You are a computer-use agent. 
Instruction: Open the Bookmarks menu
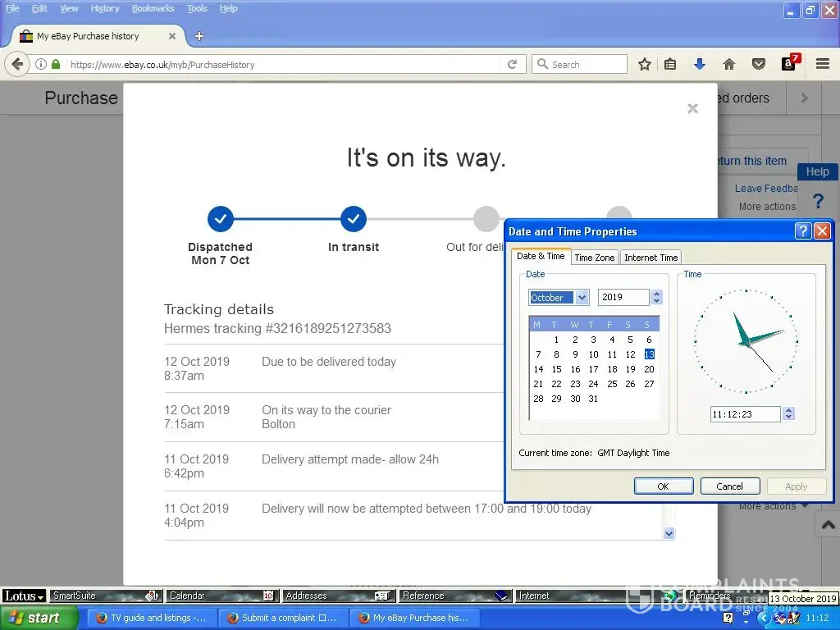coord(153,8)
